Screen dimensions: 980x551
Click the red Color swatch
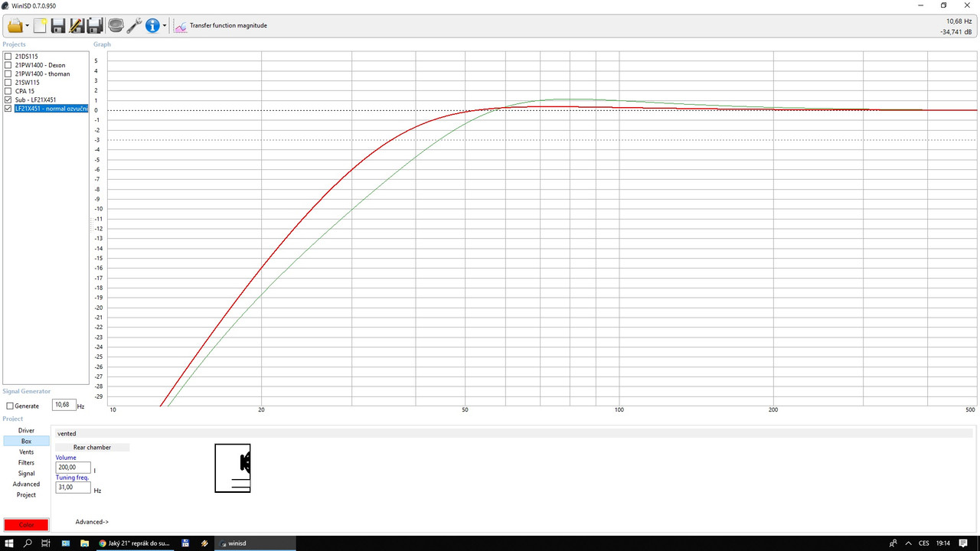(26, 525)
